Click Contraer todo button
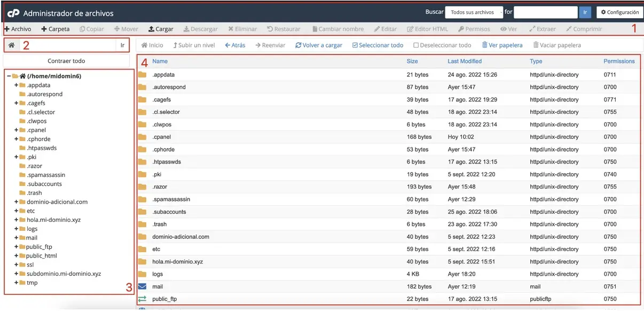 click(x=66, y=61)
